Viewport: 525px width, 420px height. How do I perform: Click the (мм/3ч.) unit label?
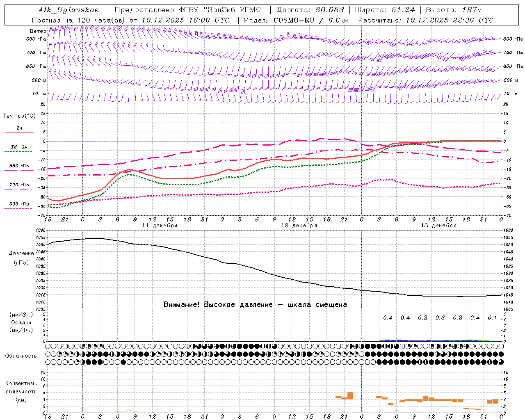pyautogui.click(x=21, y=315)
